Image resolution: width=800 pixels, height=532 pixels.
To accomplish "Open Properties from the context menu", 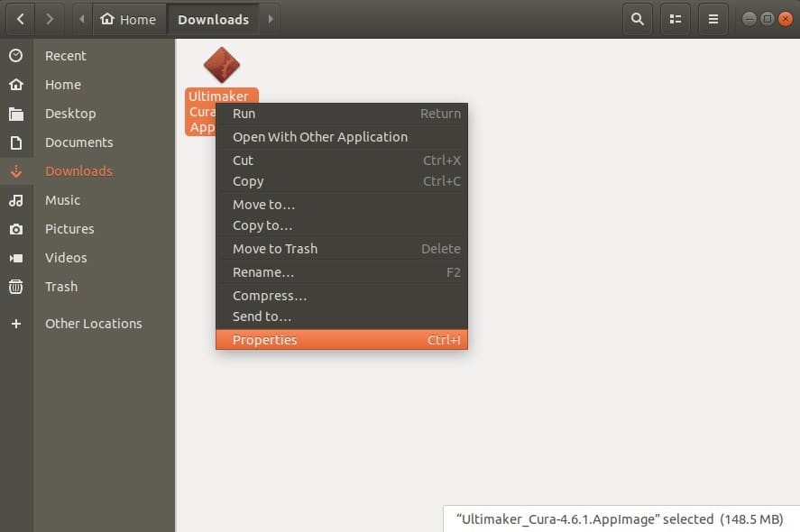I will click(342, 340).
